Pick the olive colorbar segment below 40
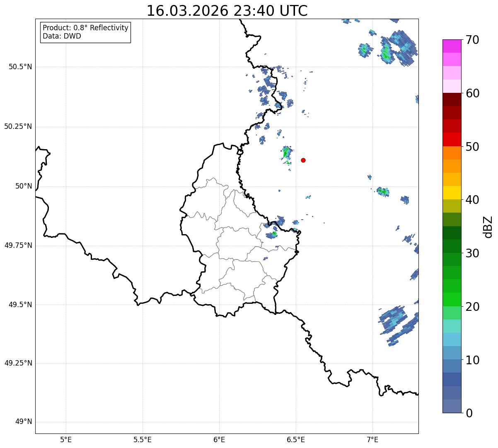This screenshot has height=448, width=498. (452, 206)
